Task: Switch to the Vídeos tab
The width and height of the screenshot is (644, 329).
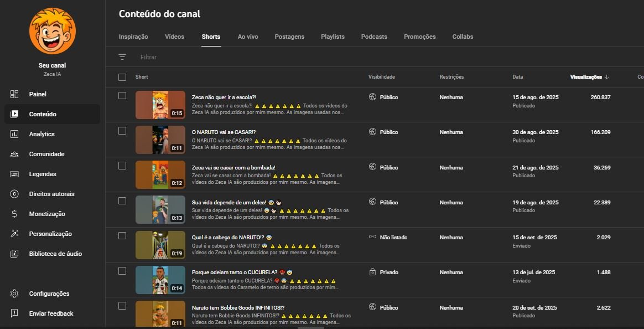Action: click(174, 37)
